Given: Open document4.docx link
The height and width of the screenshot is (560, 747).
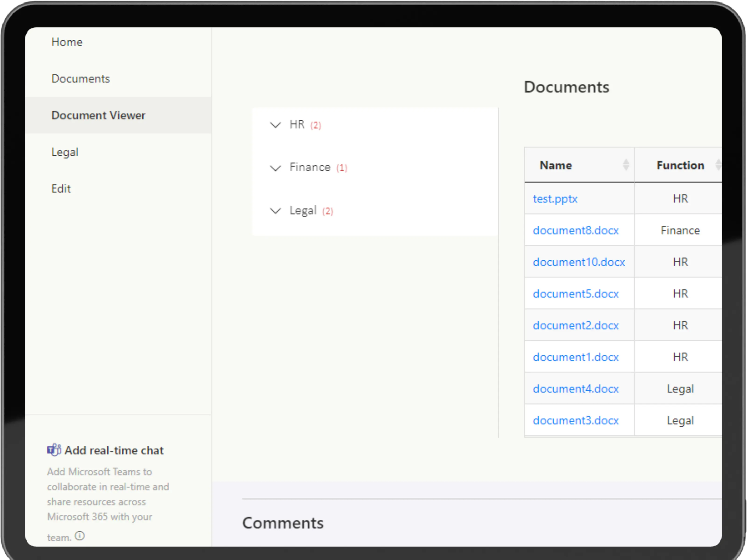Looking at the screenshot, I should (x=575, y=389).
